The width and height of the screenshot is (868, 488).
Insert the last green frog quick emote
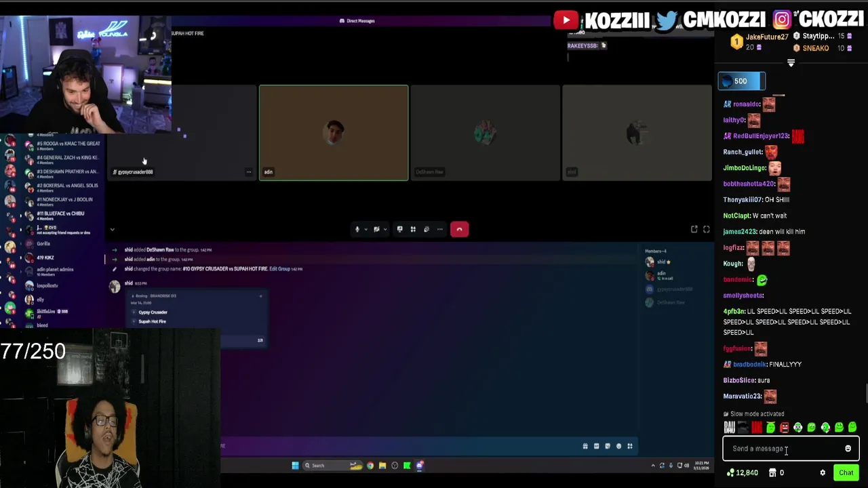point(852,427)
